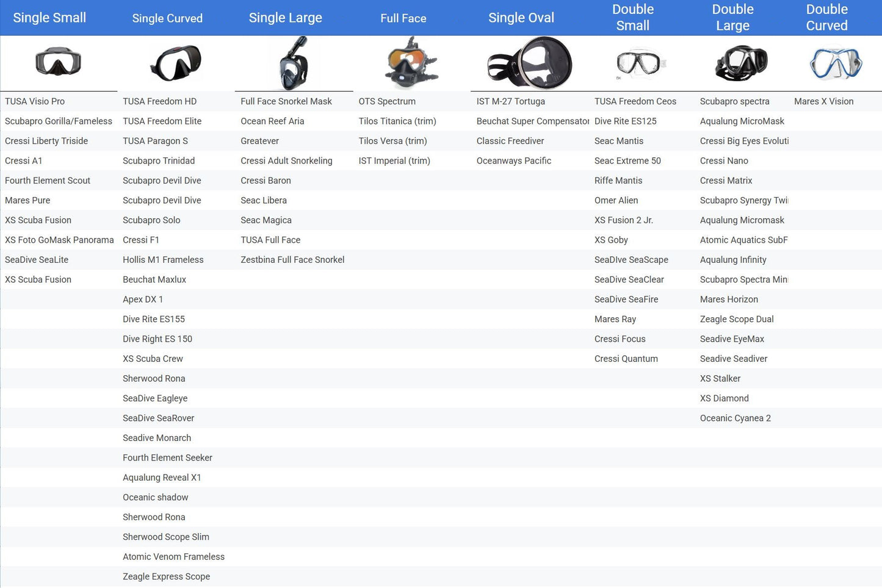Click OTS Spectrum in Full Face column

pos(387,101)
